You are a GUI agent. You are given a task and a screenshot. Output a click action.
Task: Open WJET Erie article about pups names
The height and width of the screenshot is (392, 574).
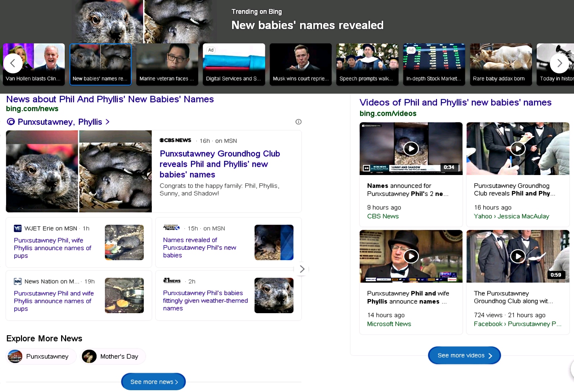(x=52, y=248)
